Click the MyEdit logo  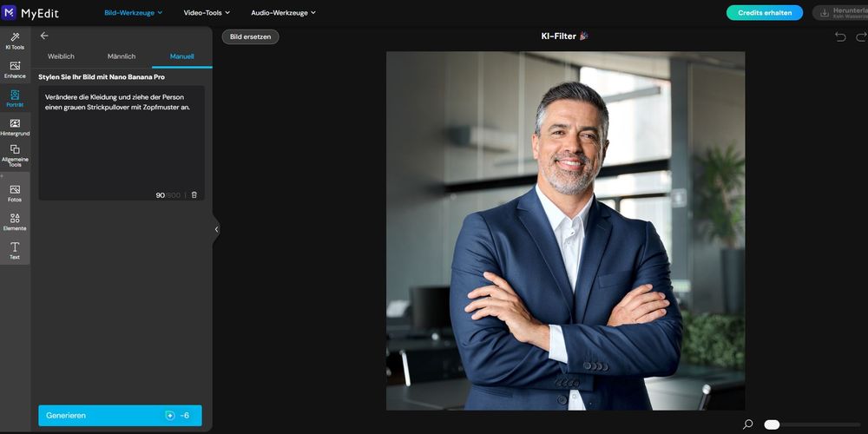coord(30,13)
